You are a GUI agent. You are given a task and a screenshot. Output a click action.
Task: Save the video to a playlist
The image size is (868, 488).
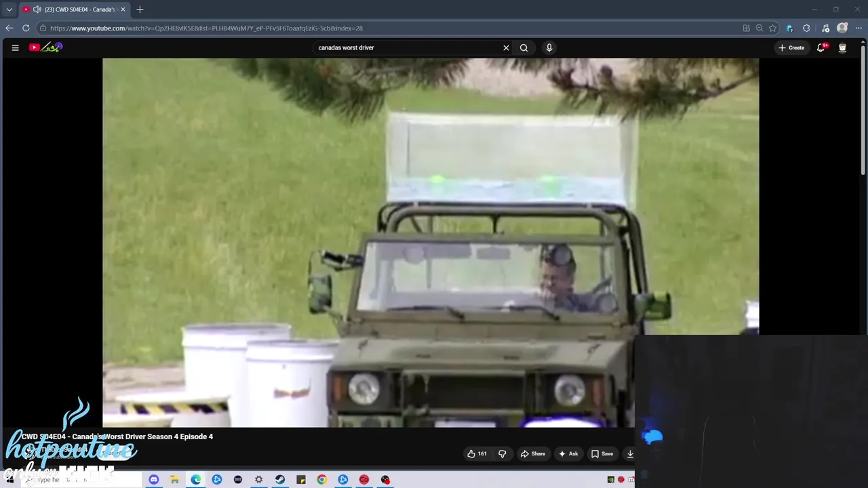point(601,453)
